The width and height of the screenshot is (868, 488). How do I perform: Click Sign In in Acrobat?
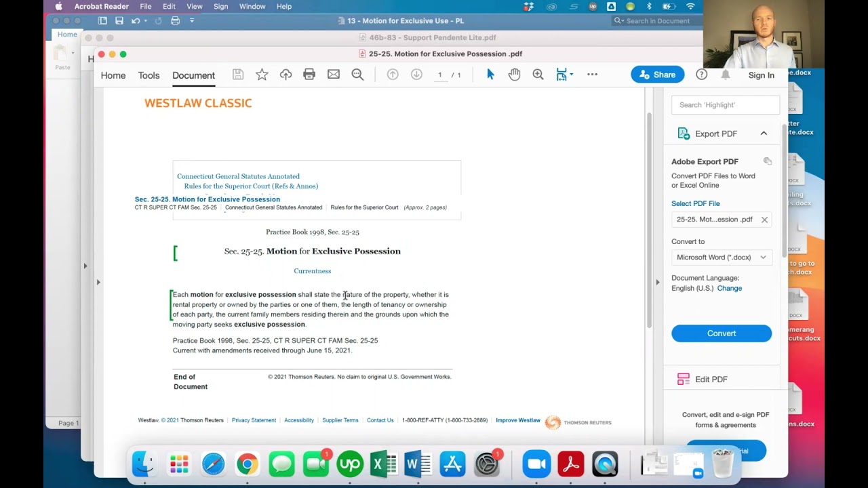pyautogui.click(x=762, y=75)
